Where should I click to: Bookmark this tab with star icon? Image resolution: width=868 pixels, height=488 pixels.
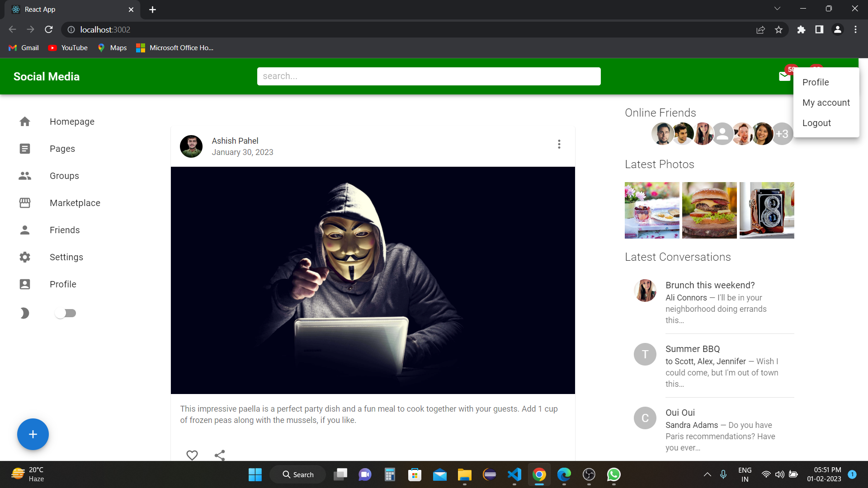778,29
